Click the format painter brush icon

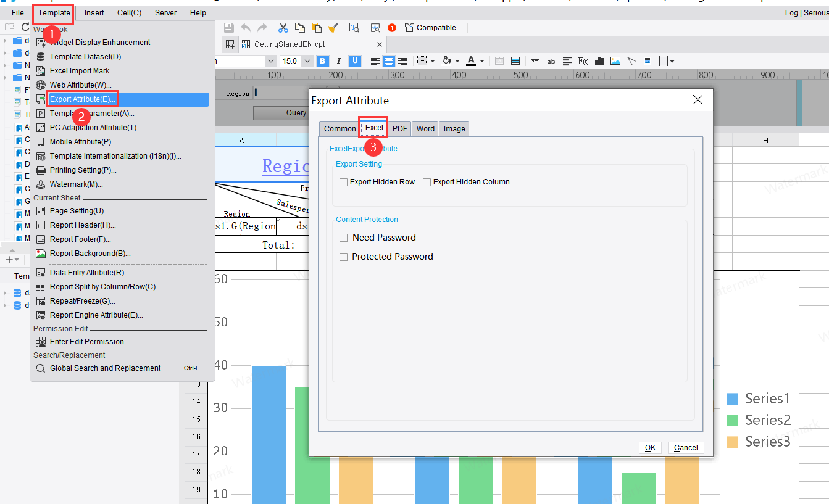333,27
